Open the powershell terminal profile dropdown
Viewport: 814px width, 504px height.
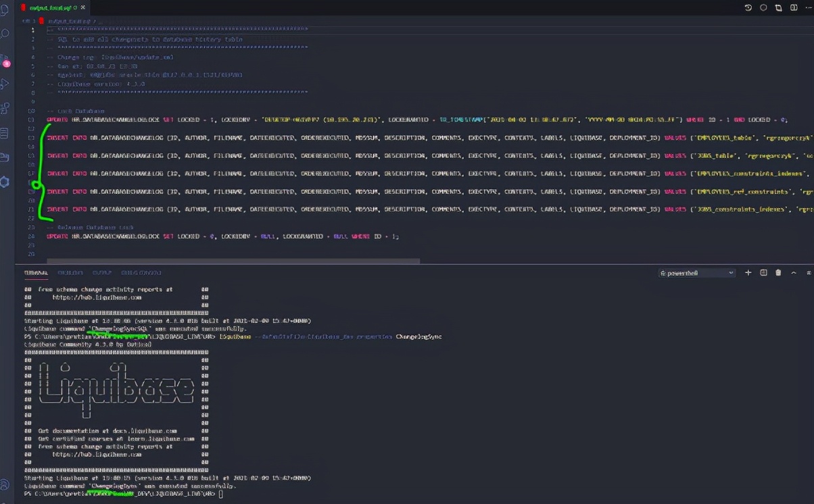(697, 273)
